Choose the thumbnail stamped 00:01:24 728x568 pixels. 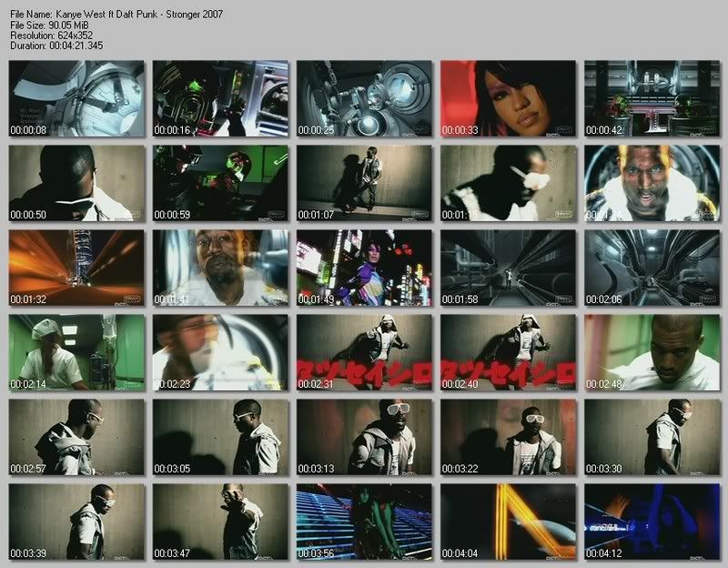point(652,183)
